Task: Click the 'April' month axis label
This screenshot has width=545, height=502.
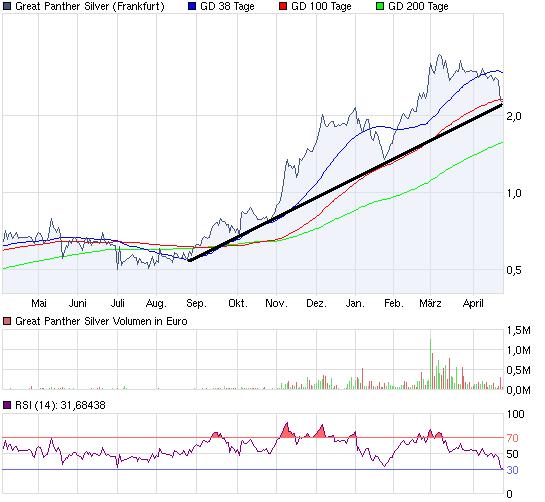Action: pos(473,303)
